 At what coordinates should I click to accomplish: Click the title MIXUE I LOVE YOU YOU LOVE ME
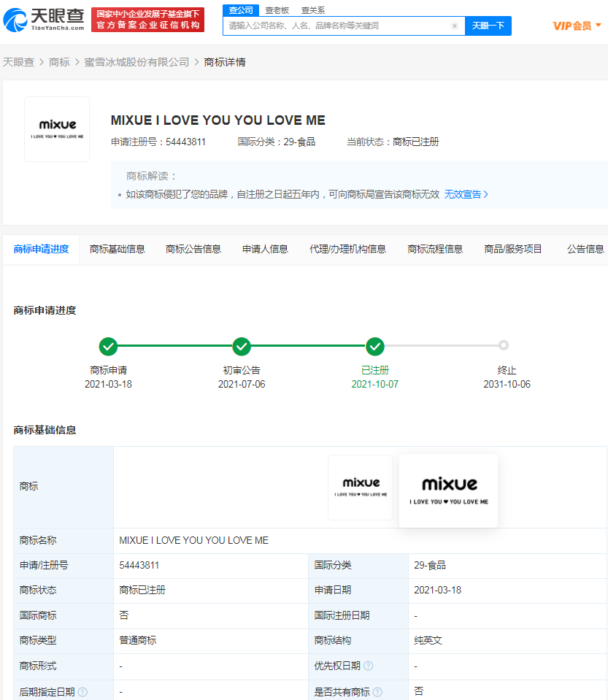pos(218,120)
